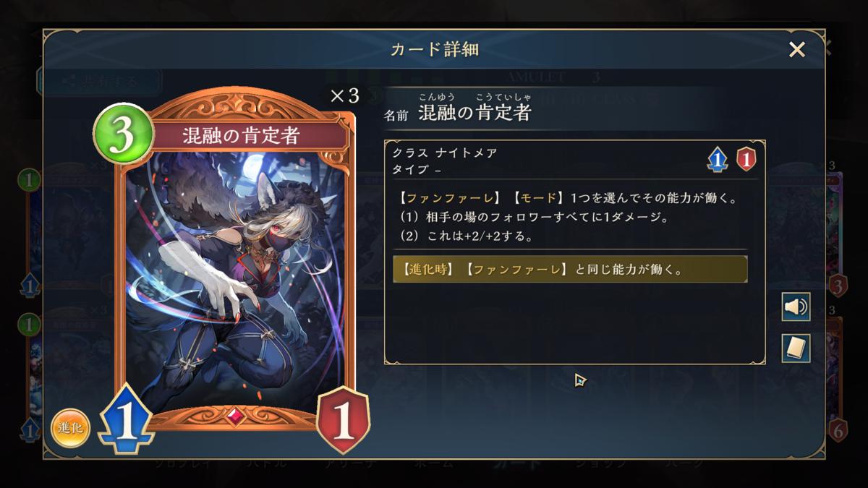Click the 【進化時】 highlighted ability row
Image resolution: width=868 pixels, height=488 pixels.
click(570, 270)
